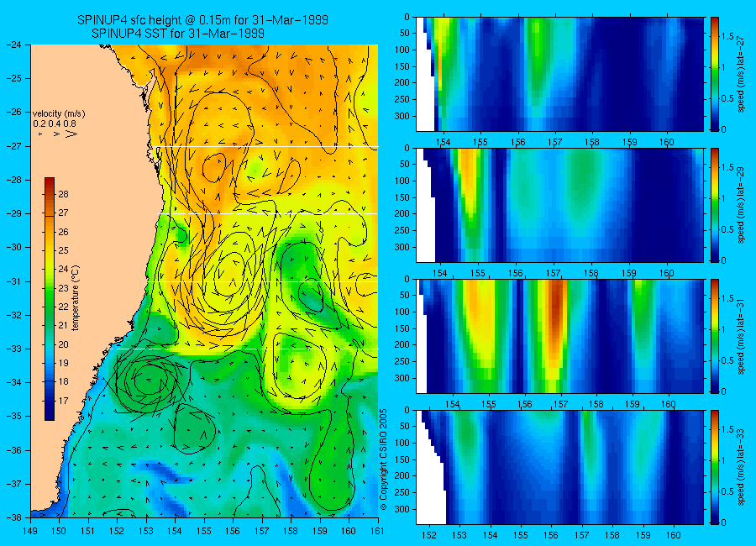Screen dimensions: 756x546
Task: Click the subtitle 'SPINUP4 SST for 31-Mar-1999'
Action: pyautogui.click(x=177, y=34)
